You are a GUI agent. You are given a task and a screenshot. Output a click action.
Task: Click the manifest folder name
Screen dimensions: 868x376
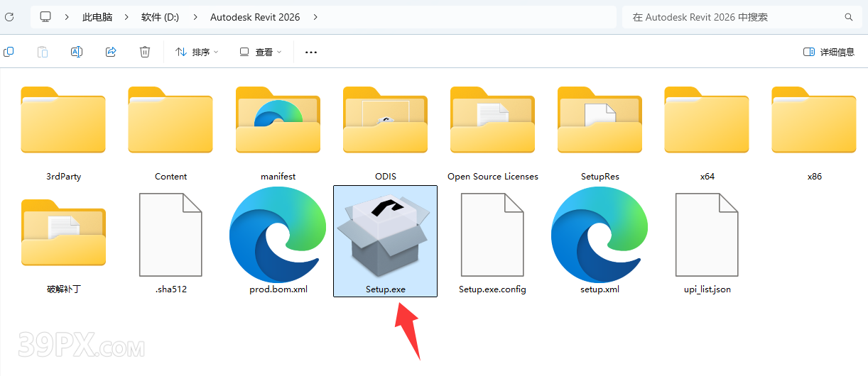278,176
